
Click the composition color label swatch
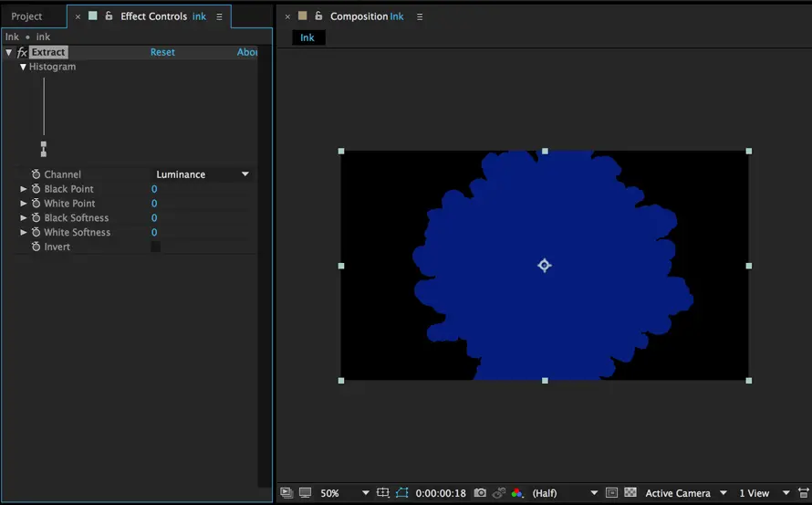(x=302, y=16)
